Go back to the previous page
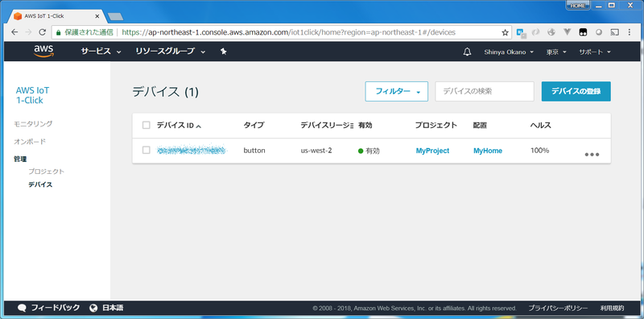This screenshot has height=319, width=644. click(14, 32)
